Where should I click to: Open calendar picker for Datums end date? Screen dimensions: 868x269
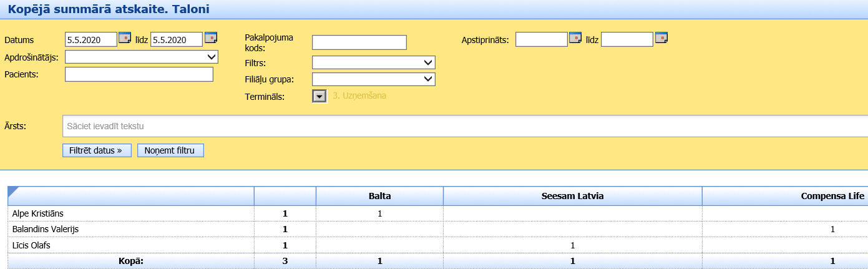(211, 38)
